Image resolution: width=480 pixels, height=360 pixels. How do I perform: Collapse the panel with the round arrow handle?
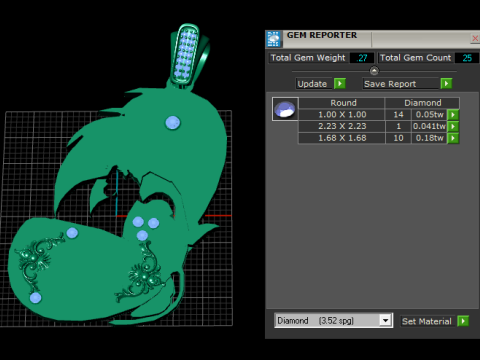[374, 71]
